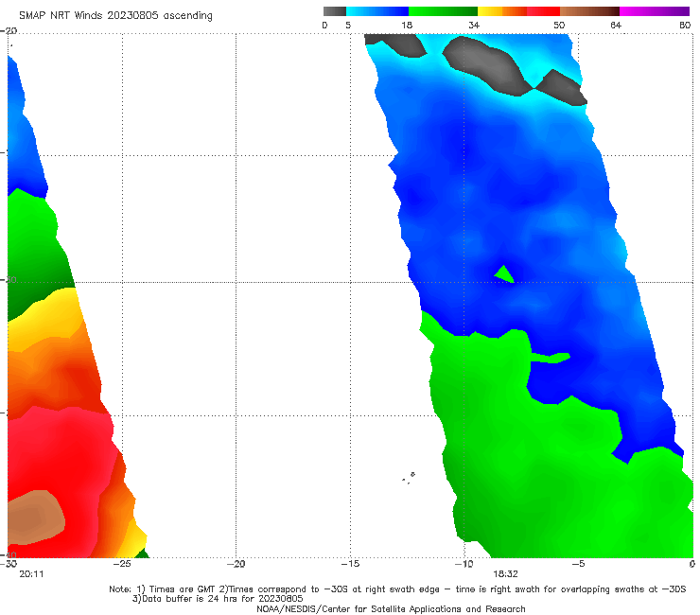
Task: Click the title 'SMAP NRT Winds 20230805 ascending'
Action: click(115, 15)
